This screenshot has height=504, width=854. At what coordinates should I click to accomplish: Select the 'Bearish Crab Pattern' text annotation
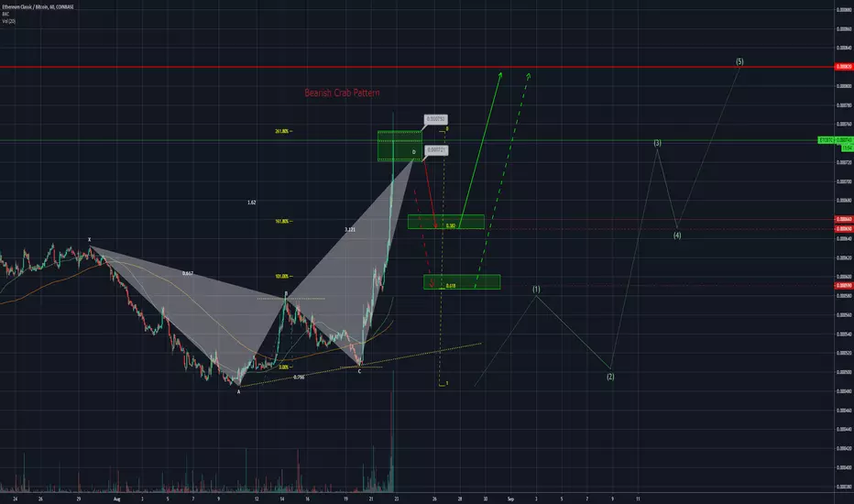coord(342,93)
